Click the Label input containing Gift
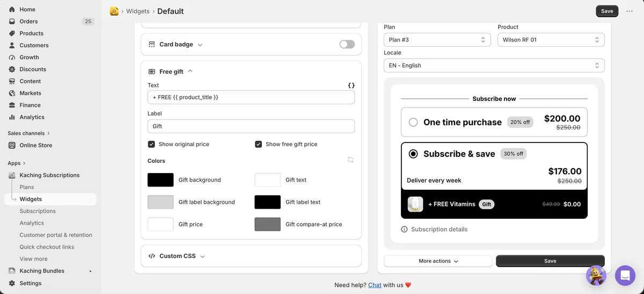 251,126
